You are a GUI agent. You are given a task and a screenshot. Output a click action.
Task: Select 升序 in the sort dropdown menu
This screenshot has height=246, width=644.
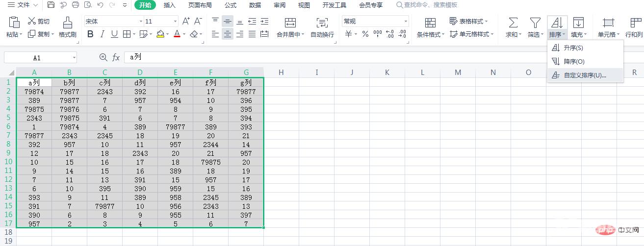tap(573, 48)
